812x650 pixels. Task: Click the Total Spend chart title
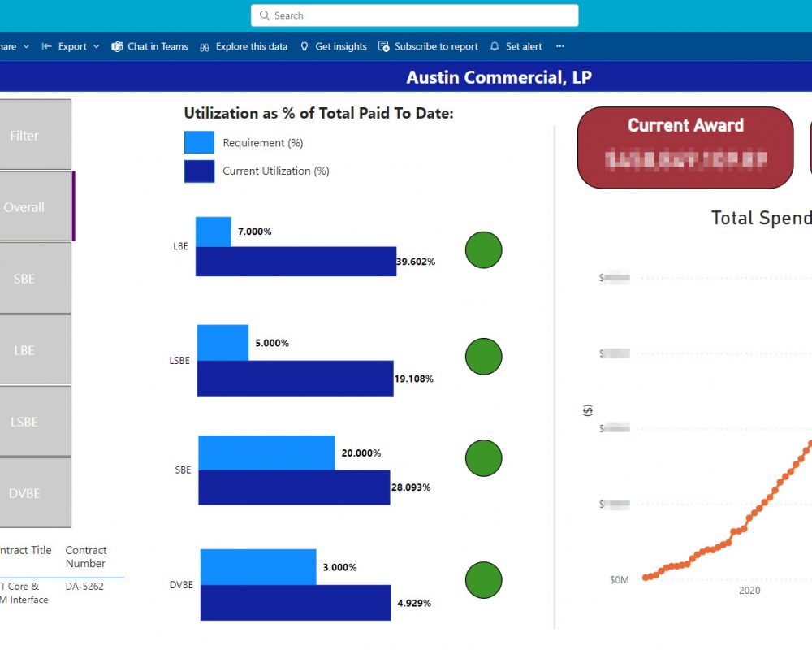(762, 218)
